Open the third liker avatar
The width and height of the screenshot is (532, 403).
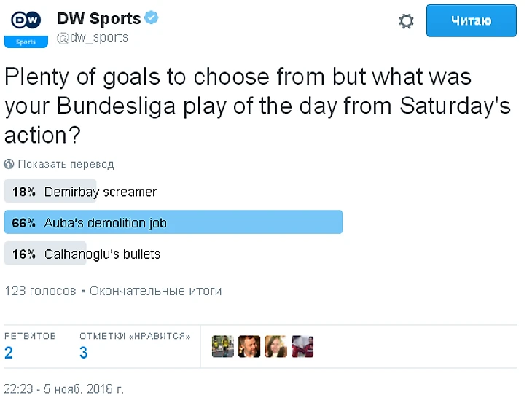click(x=275, y=346)
